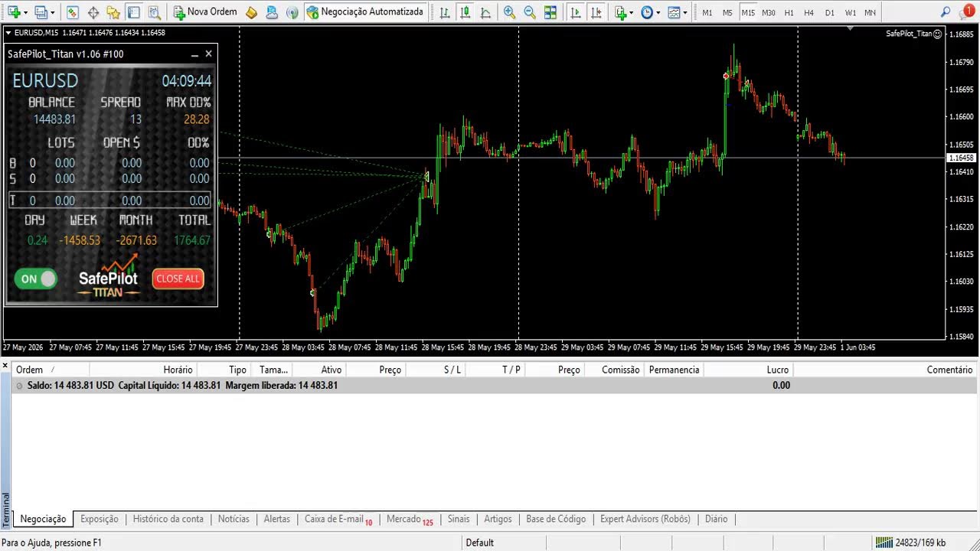Minimize the SafePilot_Titan panel
Screen dimensions: 980x551
[x=194, y=54]
